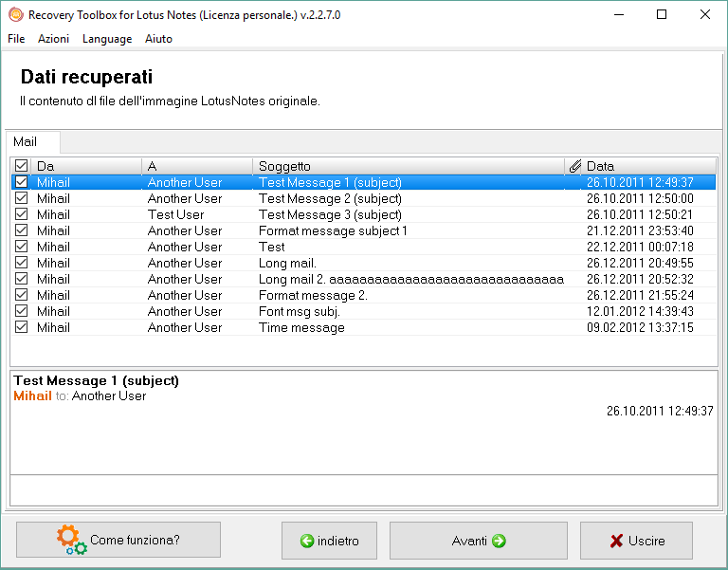The width and height of the screenshot is (728, 570).
Task: Toggle checkbox for Format message subject 1
Action: point(22,230)
